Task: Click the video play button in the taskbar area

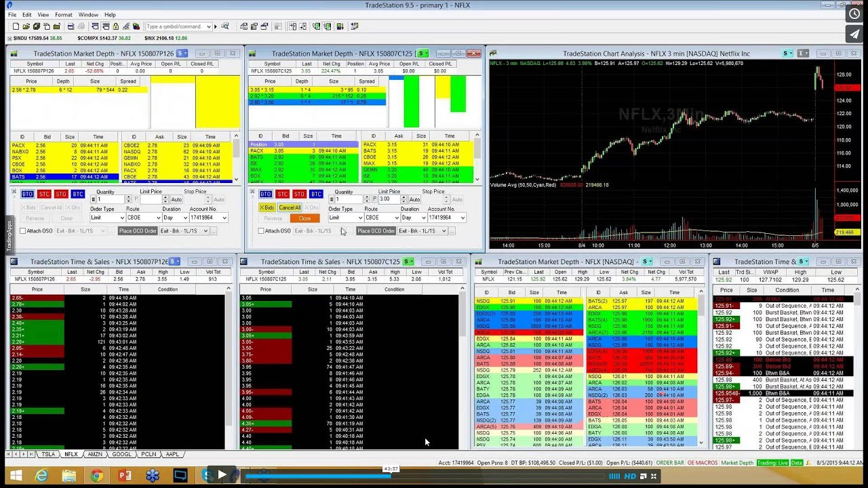Action: 222,475
